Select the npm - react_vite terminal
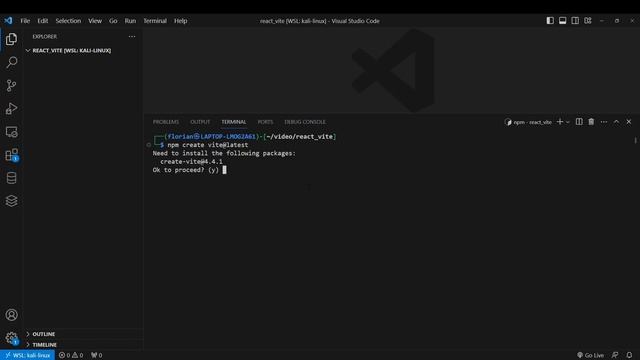Screen dimensions: 640x360 pos(528,122)
